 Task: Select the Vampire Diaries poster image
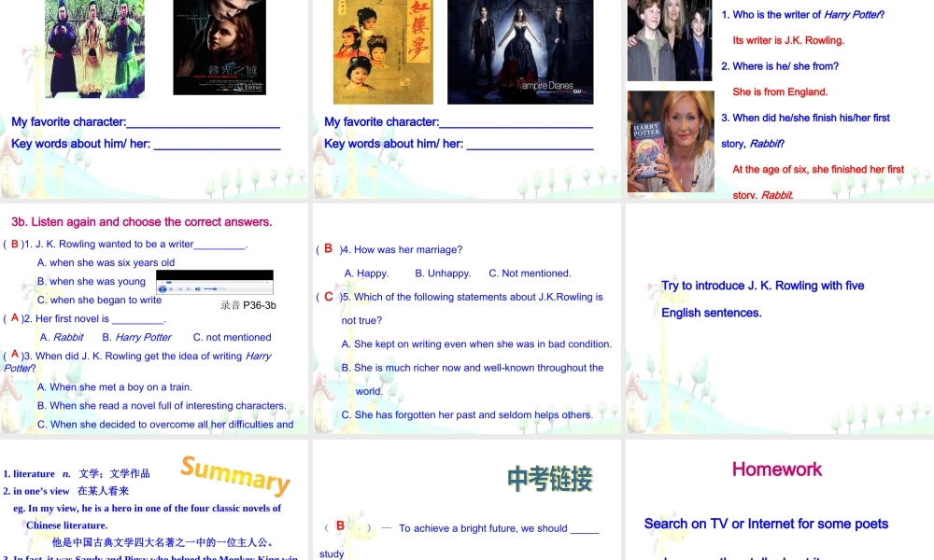coord(520,51)
